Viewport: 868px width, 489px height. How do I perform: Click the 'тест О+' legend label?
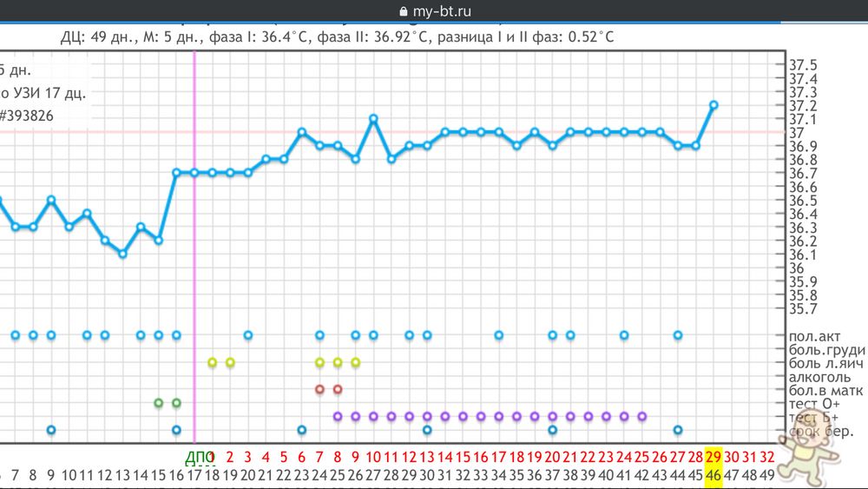tap(812, 404)
